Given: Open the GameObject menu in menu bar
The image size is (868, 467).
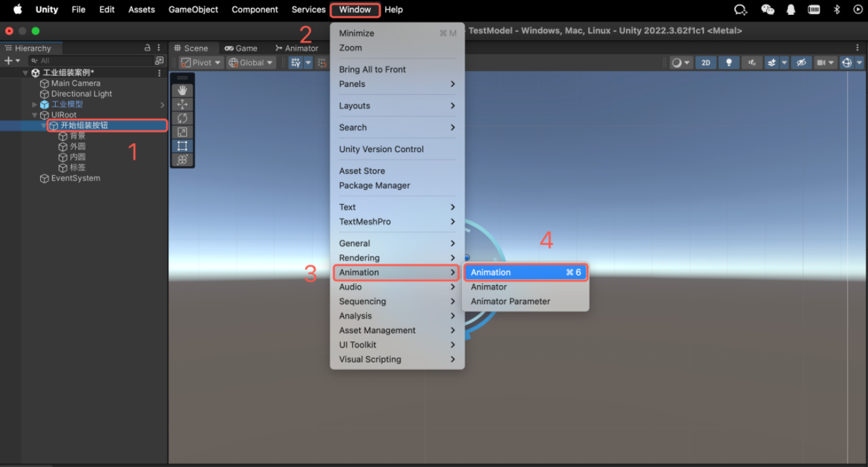Looking at the screenshot, I should tap(193, 10).
